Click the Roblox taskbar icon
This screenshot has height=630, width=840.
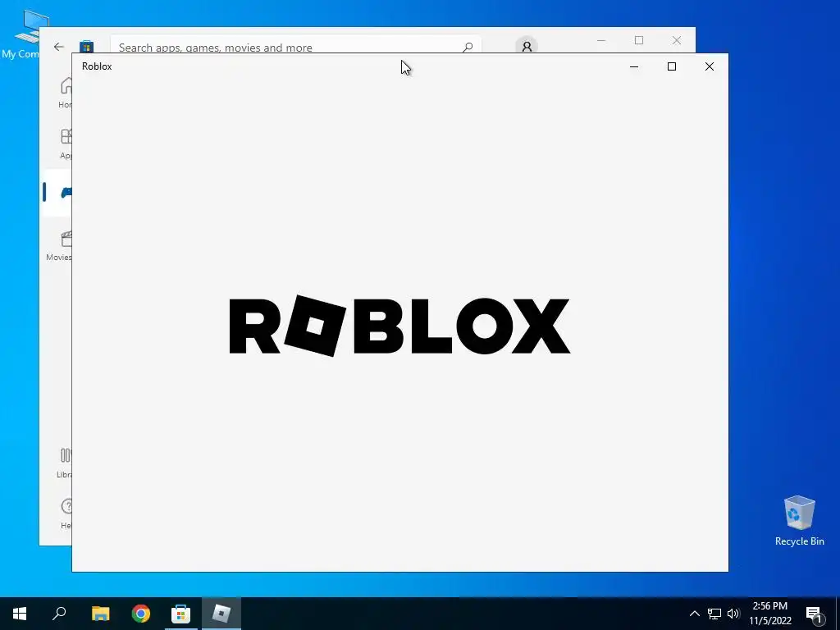coord(221,614)
